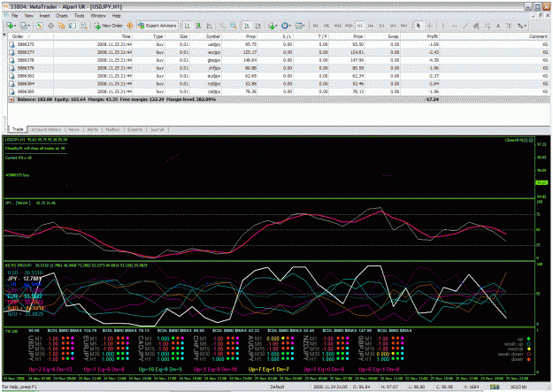This screenshot has width=553, height=392.
Task: Zoom out on the chart
Action: pyautogui.click(x=233, y=26)
